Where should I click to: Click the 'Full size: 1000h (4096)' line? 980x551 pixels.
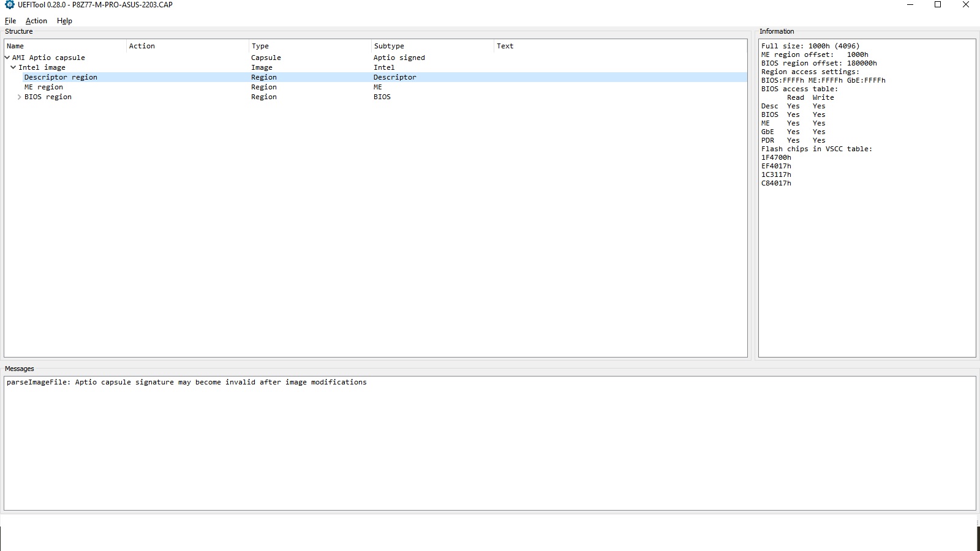(x=810, y=46)
